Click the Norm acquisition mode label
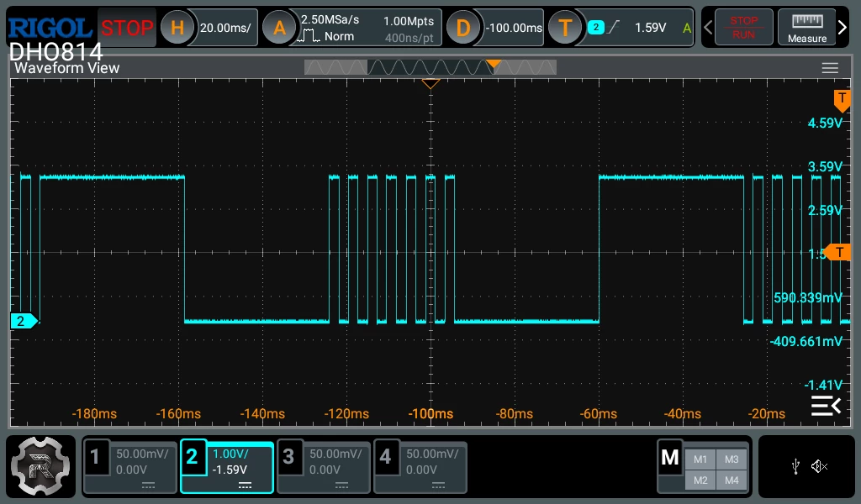The image size is (861, 504). [x=339, y=36]
